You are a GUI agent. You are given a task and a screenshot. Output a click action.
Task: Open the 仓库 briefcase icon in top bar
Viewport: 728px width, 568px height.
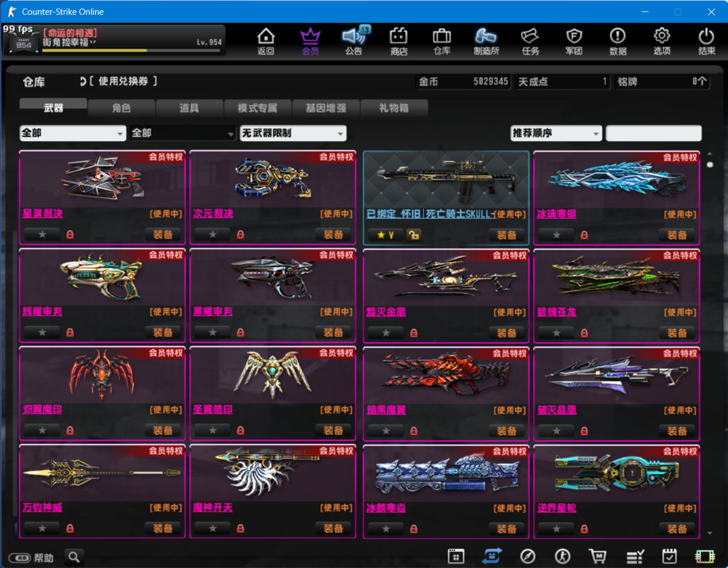[x=442, y=41]
